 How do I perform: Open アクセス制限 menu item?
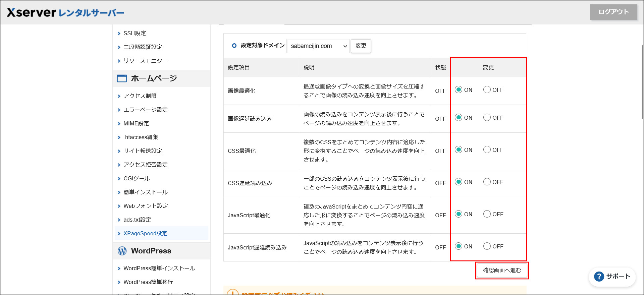[140, 96]
